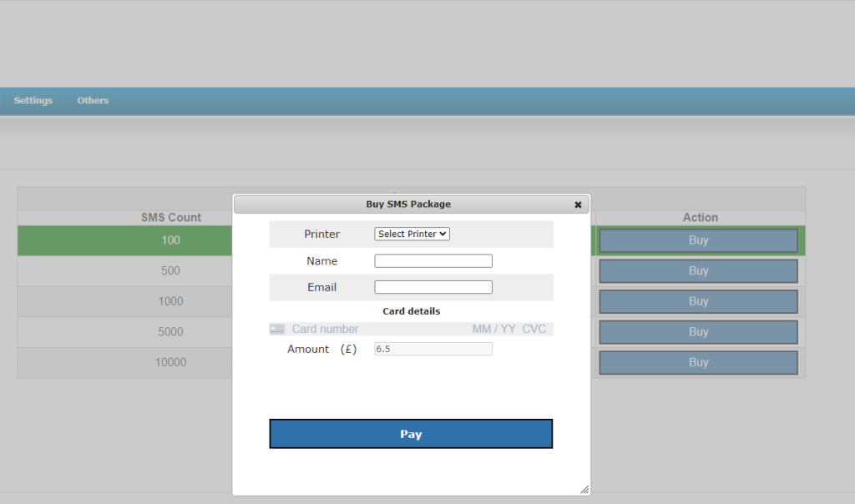
Task: Click Buy for the 10000 SMS package
Action: [698, 363]
